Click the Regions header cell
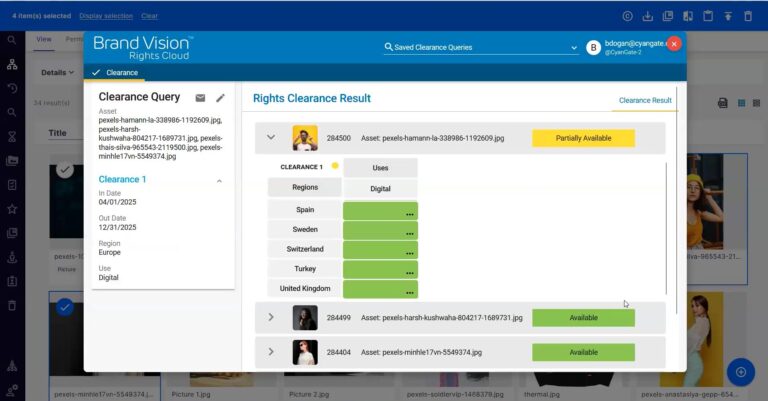 tap(305, 187)
